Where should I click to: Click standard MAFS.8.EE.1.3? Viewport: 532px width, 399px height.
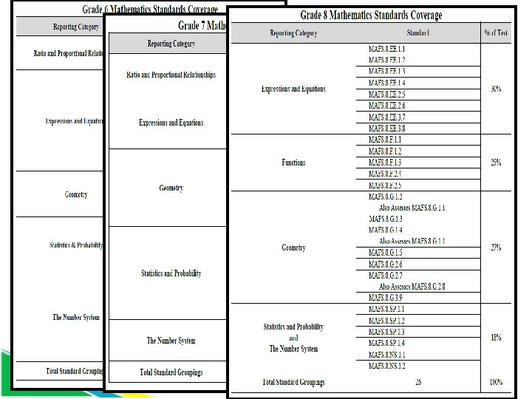click(386, 71)
